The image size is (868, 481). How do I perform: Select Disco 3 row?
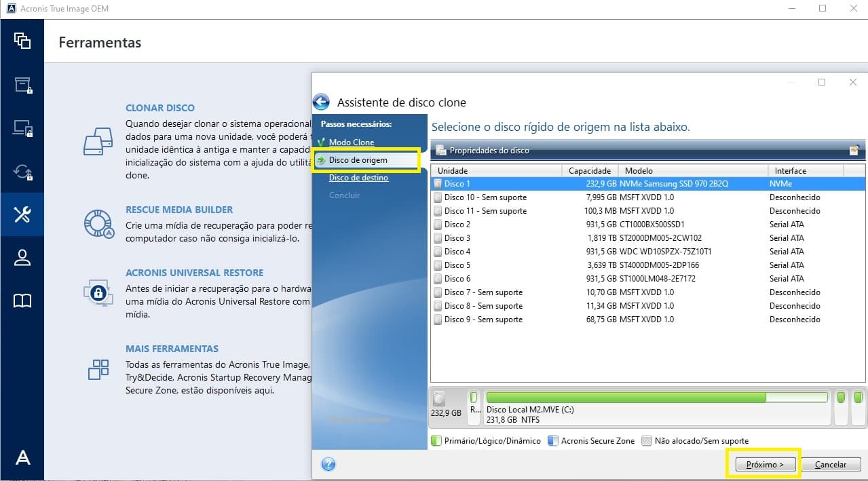point(647,238)
